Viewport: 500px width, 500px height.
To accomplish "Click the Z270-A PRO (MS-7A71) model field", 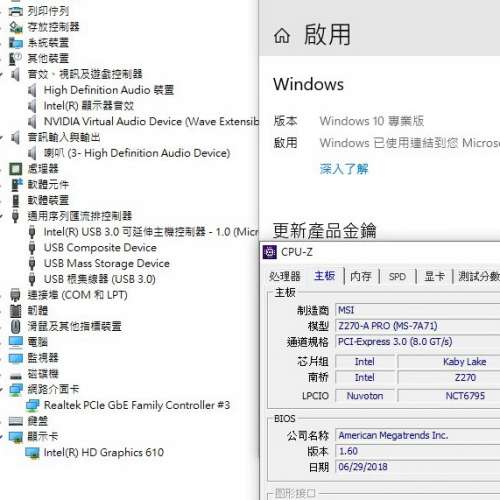I will point(418,326).
